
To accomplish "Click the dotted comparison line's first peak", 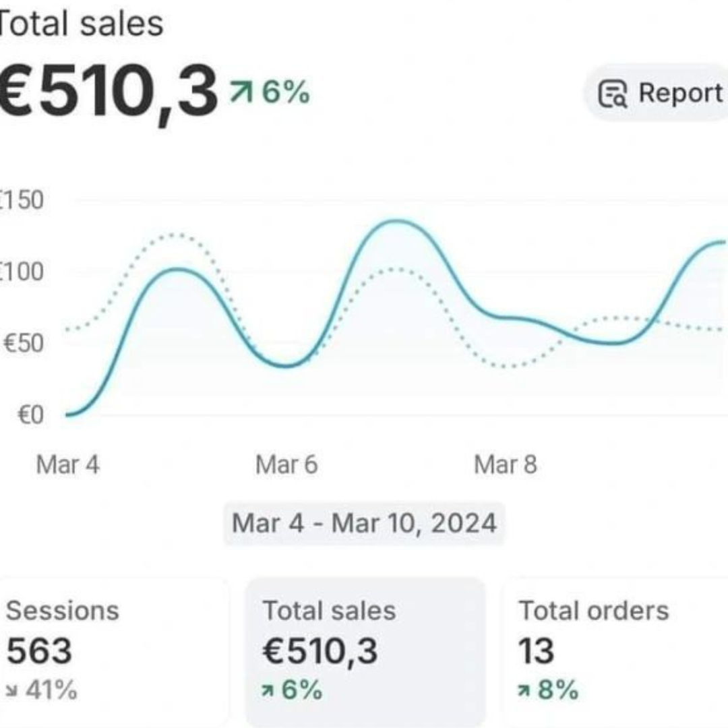I will 177,235.
